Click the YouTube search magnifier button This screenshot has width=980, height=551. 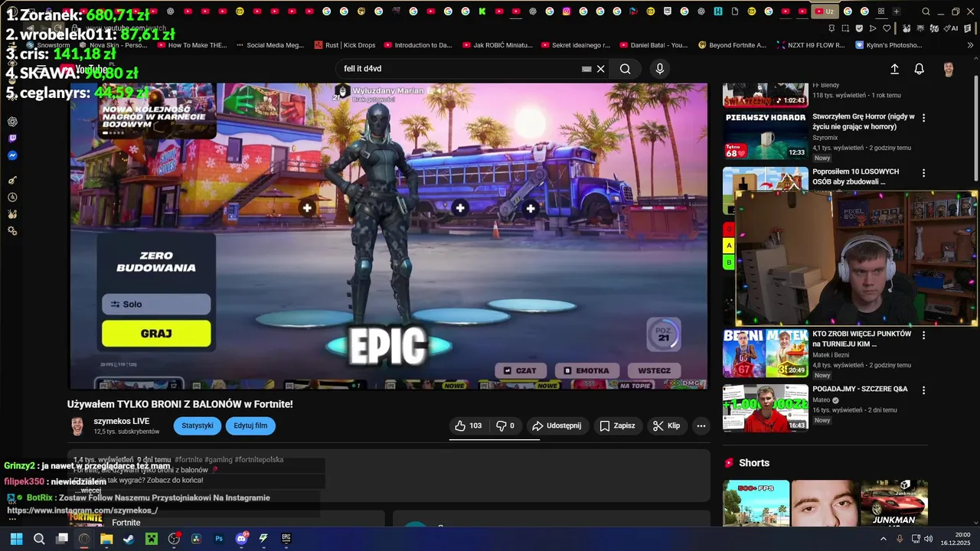pos(626,69)
